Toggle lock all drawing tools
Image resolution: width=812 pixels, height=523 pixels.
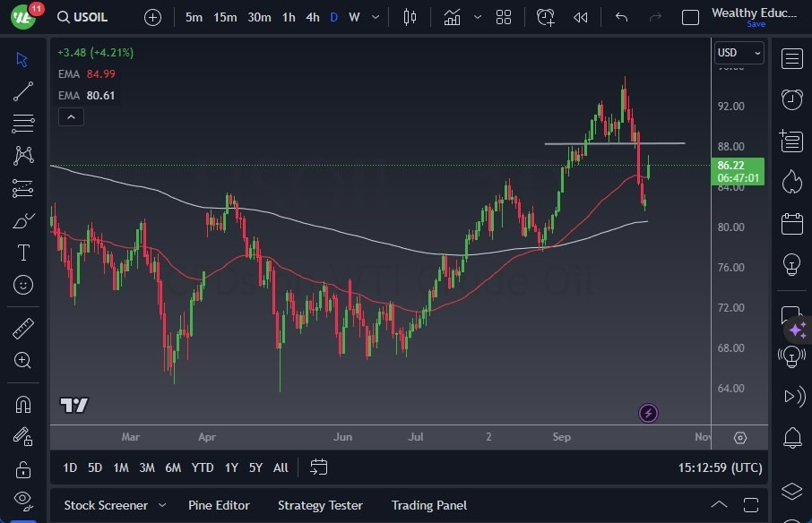tap(23, 468)
